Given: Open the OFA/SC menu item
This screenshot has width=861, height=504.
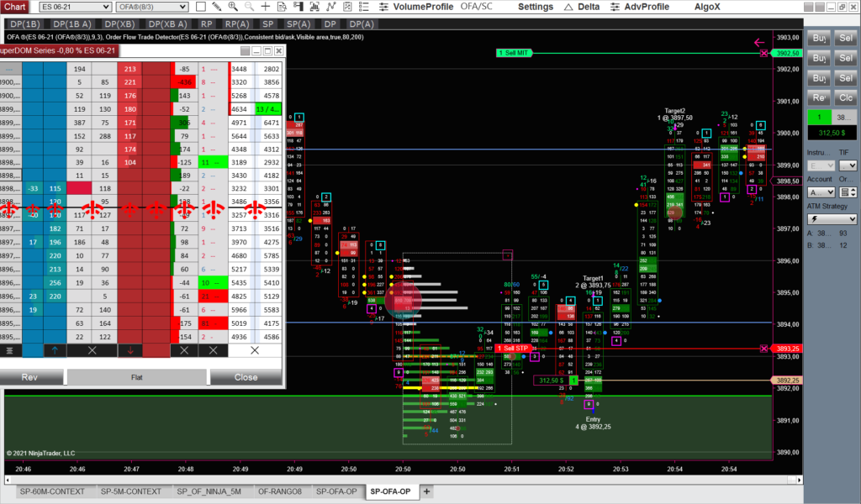Looking at the screenshot, I should click(476, 7).
